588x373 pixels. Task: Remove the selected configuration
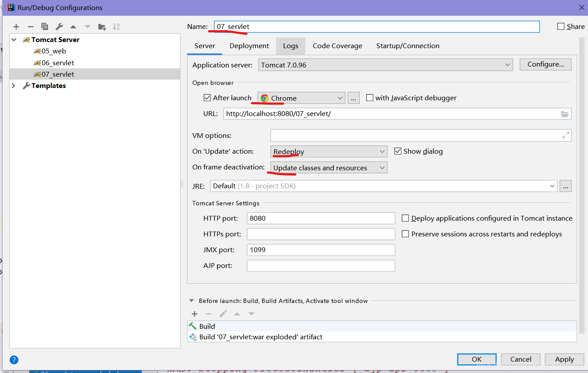(x=30, y=26)
